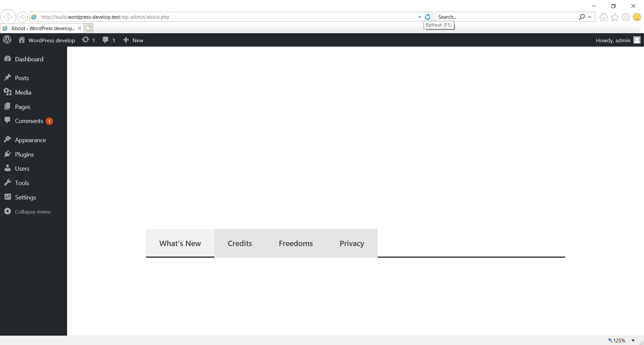This screenshot has height=345, width=644.
Task: Click the Appearance brush icon
Action: pos(7,139)
